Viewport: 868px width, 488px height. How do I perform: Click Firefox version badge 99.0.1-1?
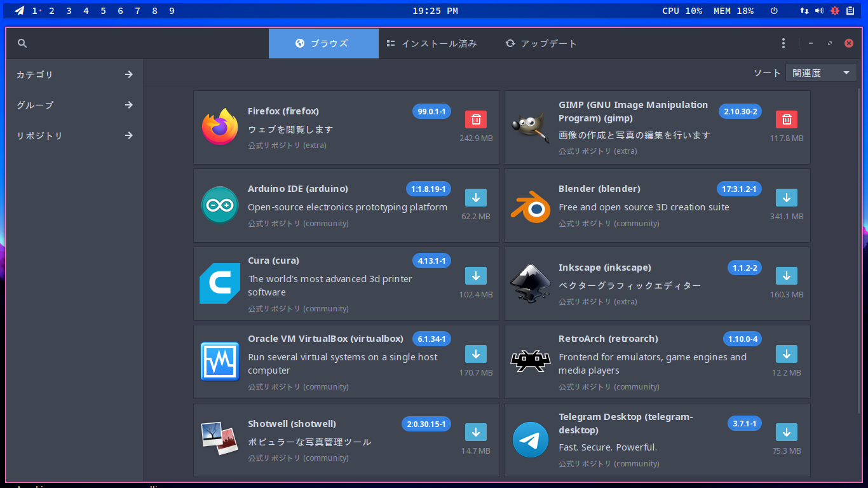point(431,111)
